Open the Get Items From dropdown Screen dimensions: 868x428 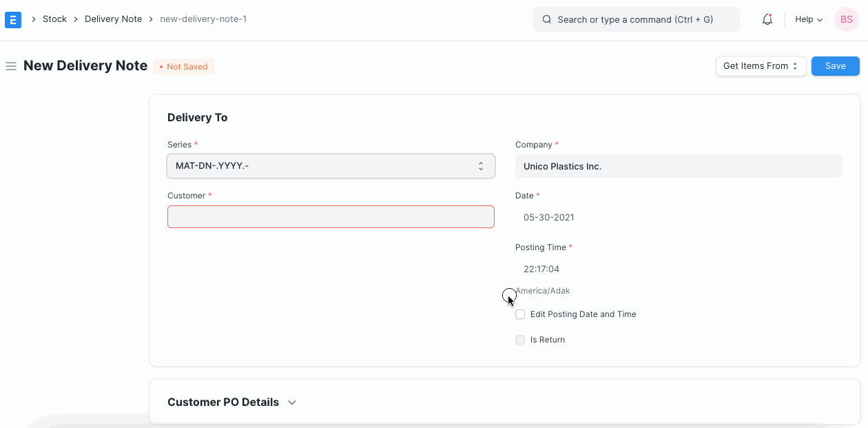point(761,66)
